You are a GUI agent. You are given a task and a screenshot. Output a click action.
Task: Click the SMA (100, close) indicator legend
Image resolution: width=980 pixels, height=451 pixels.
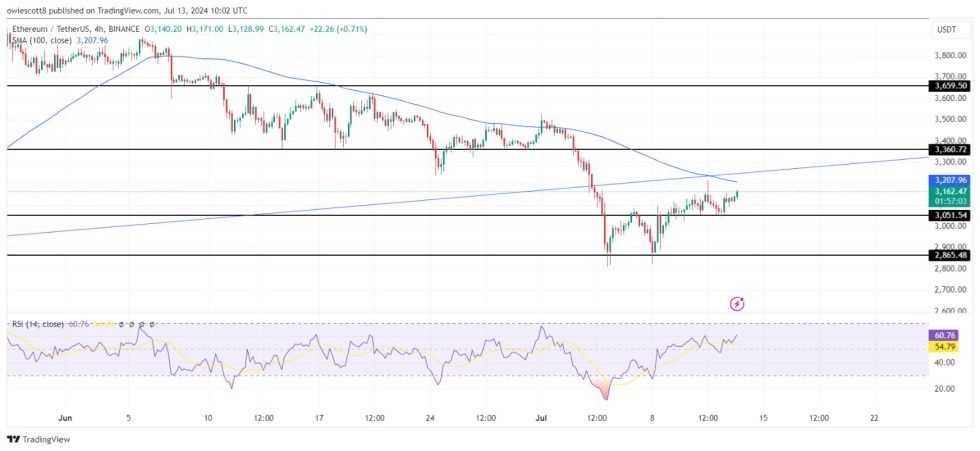click(x=42, y=40)
